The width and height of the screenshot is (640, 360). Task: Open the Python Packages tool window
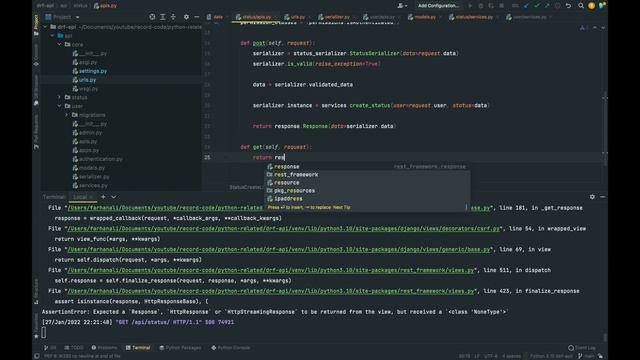(180, 348)
